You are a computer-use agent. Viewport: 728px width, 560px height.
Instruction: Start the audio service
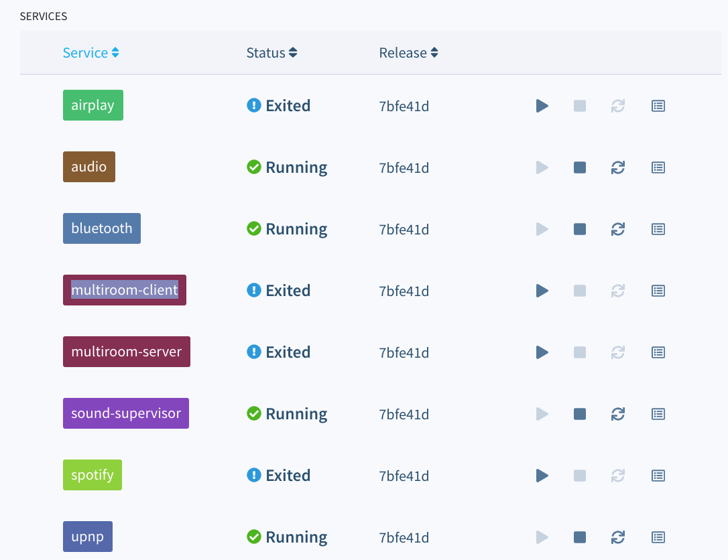[x=542, y=167]
